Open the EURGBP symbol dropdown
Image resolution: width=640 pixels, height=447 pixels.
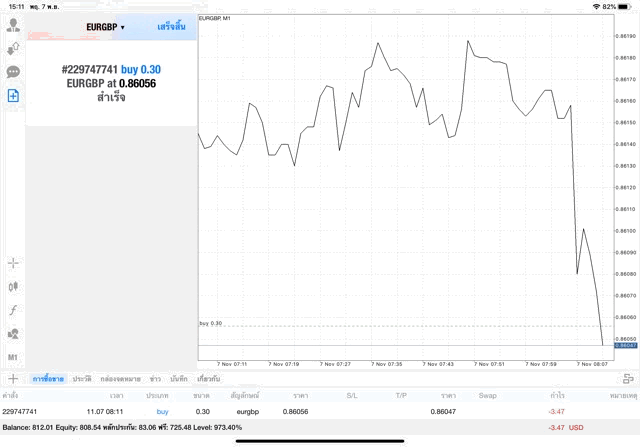(x=105, y=27)
